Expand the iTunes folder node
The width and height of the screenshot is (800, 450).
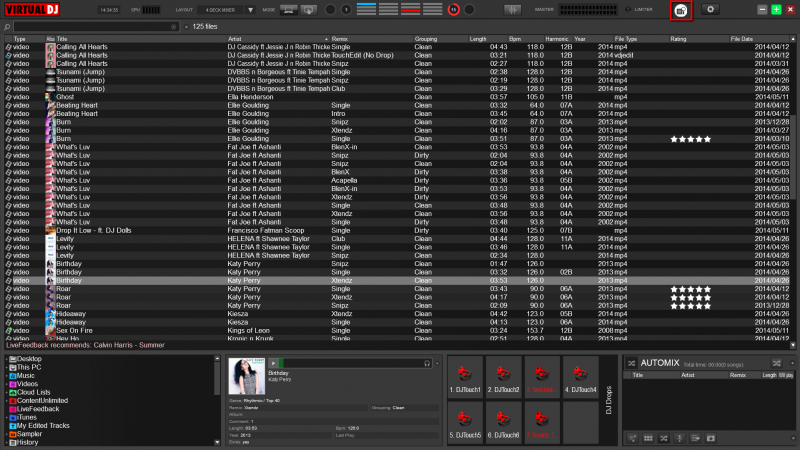7,417
